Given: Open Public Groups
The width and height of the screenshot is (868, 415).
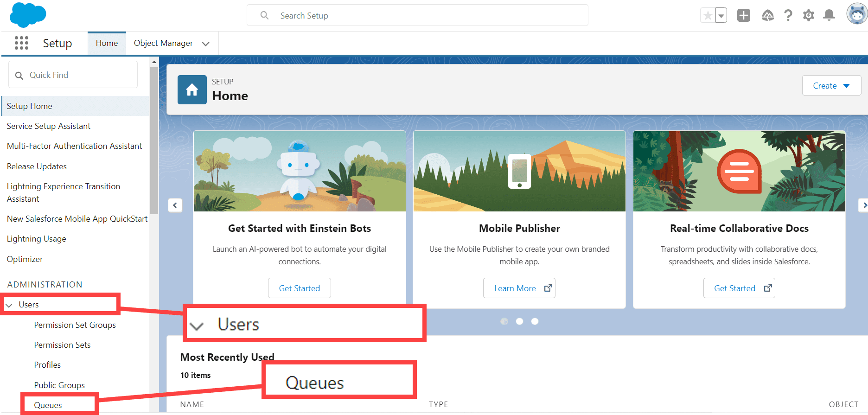Looking at the screenshot, I should [59, 385].
